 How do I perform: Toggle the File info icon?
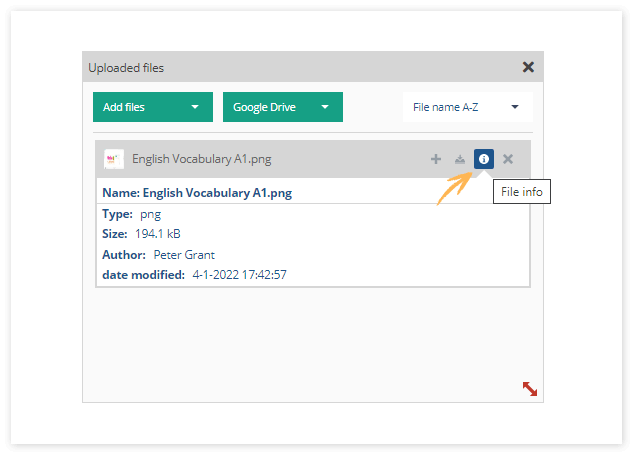point(484,159)
